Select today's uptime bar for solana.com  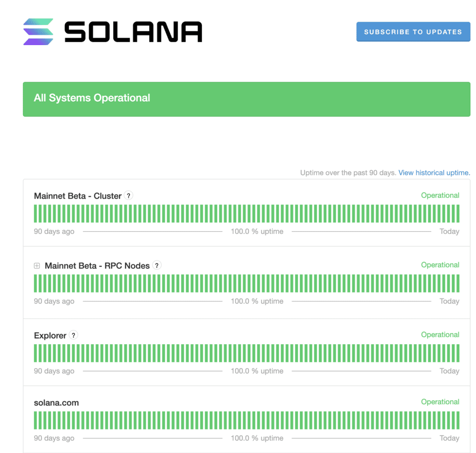coord(457,420)
